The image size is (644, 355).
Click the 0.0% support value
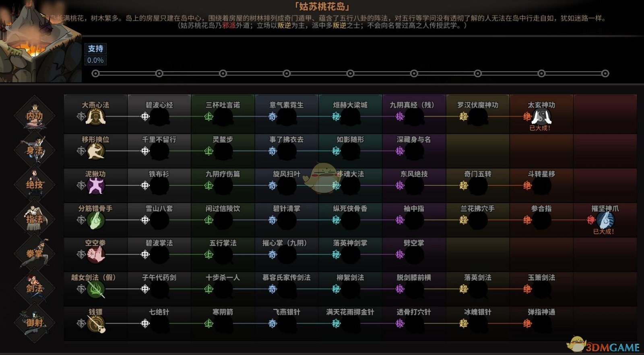pyautogui.click(x=95, y=60)
